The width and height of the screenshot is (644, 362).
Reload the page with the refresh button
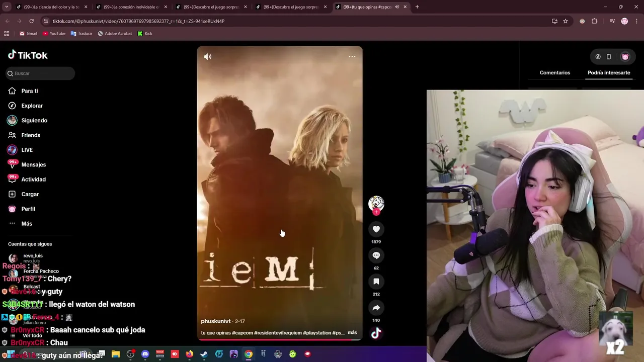point(31,21)
